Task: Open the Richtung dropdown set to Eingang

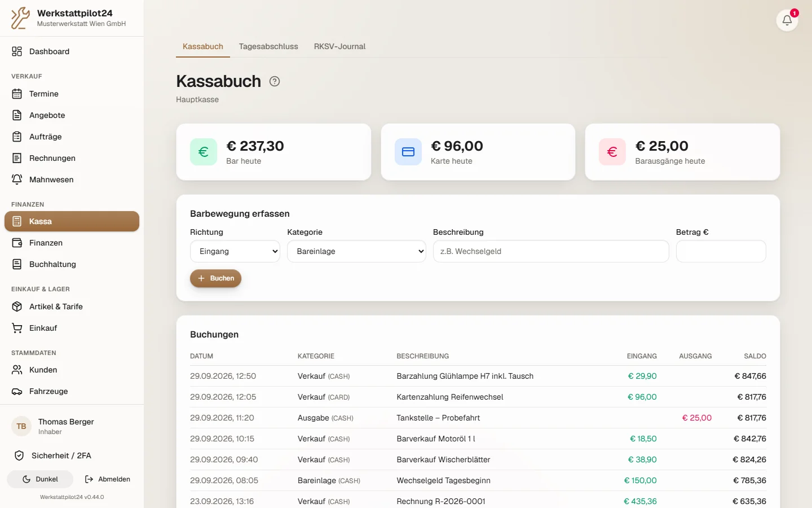Action: click(x=235, y=251)
